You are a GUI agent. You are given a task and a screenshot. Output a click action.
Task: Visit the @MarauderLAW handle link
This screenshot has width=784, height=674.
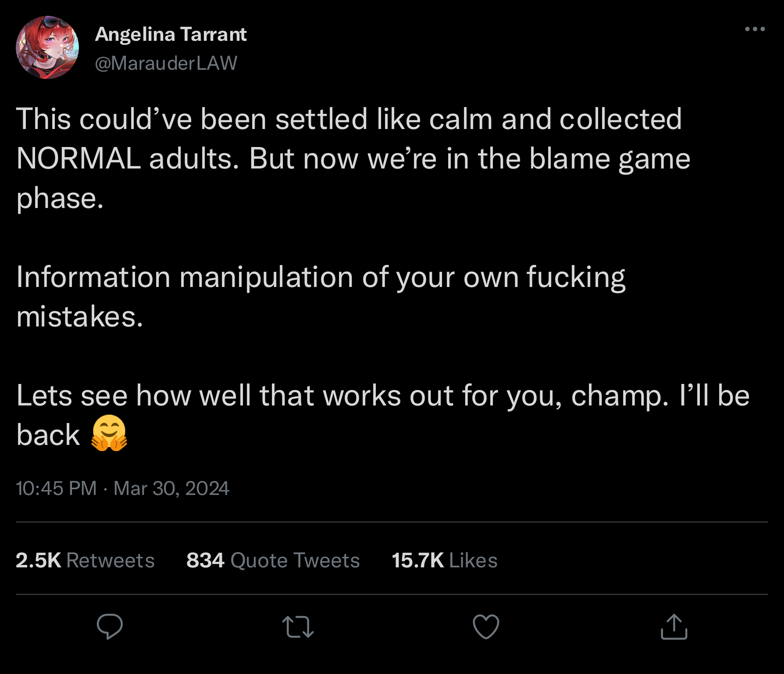pyautogui.click(x=166, y=63)
